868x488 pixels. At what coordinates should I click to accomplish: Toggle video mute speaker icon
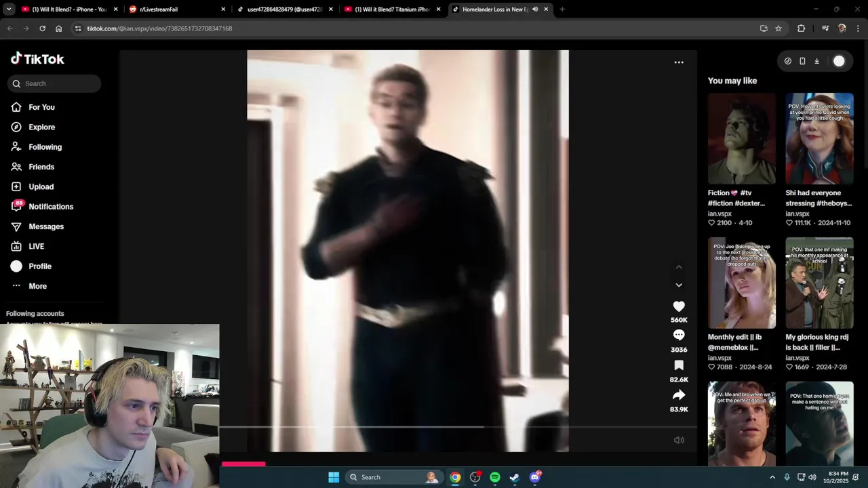(679, 440)
